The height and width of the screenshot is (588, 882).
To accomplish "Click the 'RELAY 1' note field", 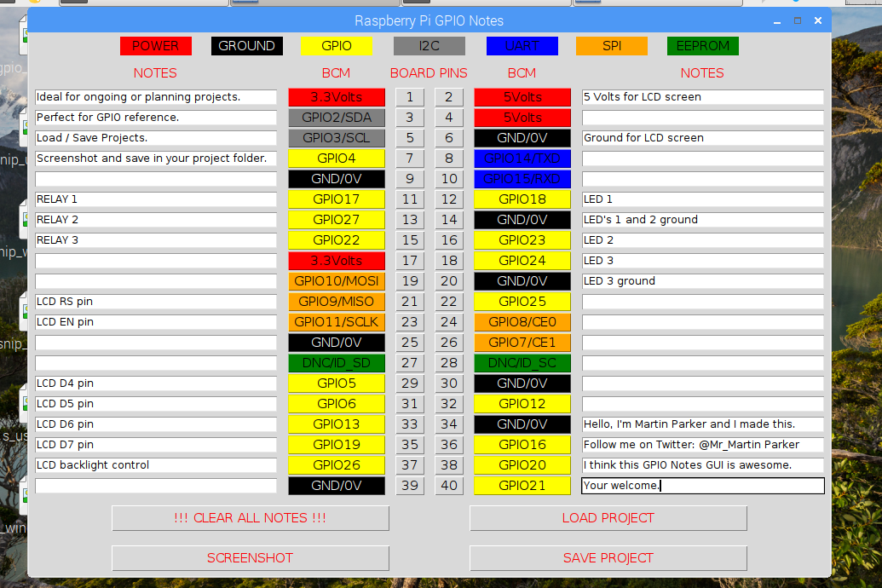I will (x=156, y=199).
